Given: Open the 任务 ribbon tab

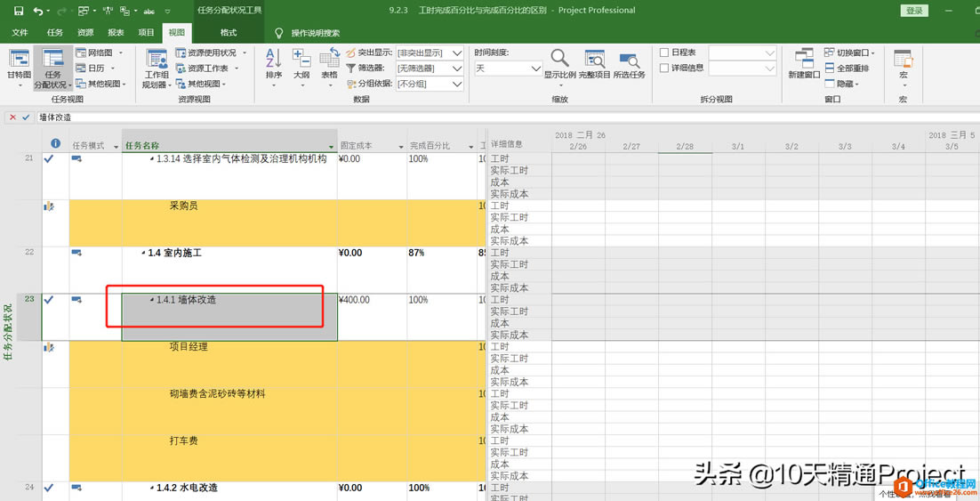Looking at the screenshot, I should point(54,33).
